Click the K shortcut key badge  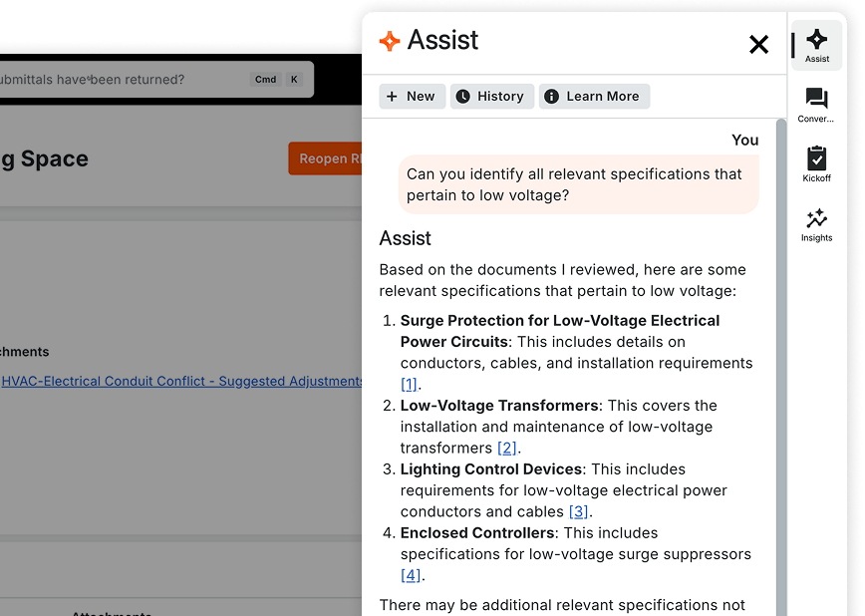294,80
